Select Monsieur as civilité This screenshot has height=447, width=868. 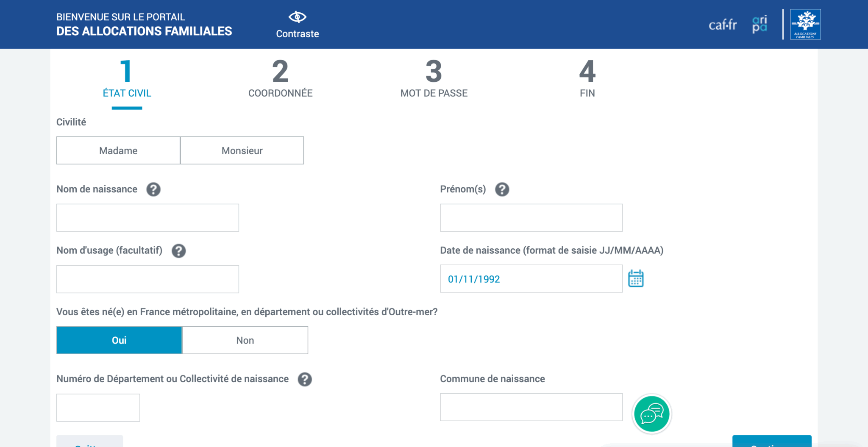pos(242,150)
